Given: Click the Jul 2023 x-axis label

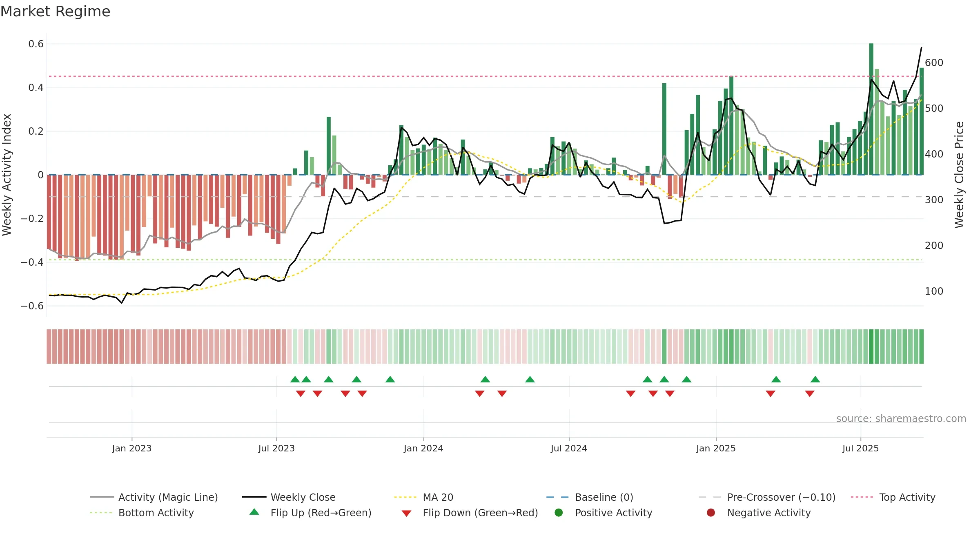Looking at the screenshot, I should click(276, 448).
